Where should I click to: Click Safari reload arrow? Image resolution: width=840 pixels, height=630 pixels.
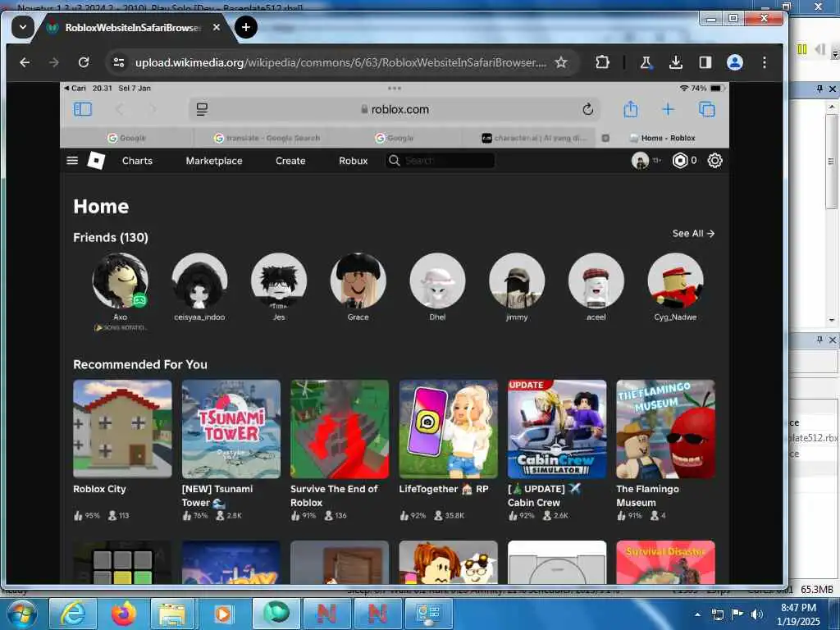(x=587, y=109)
